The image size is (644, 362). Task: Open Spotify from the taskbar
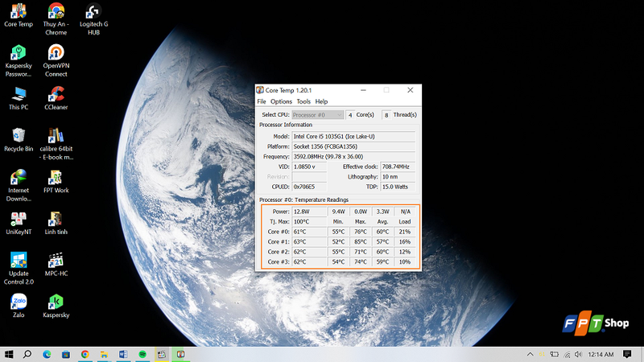tap(142, 354)
